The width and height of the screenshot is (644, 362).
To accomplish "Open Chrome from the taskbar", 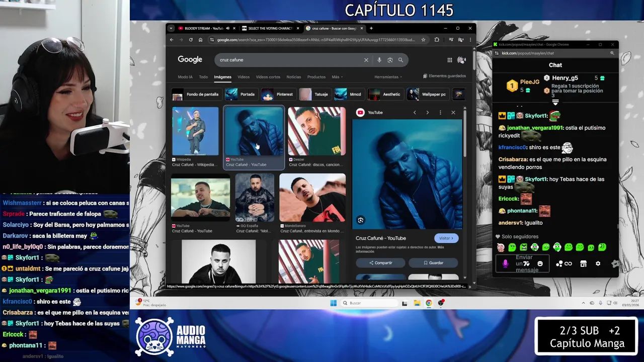I will click(x=429, y=303).
